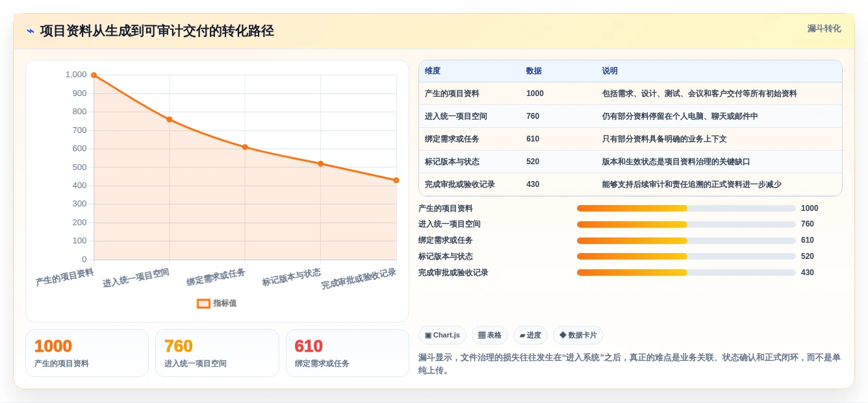Click the progress bar for 产生的项目资料
Screen dimensions: 868x403
(x=686, y=208)
